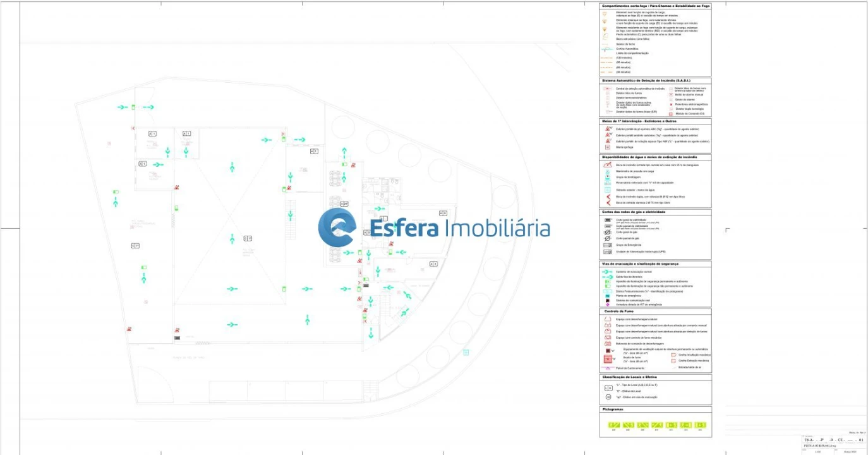Click the Exutor de fumo legend symbol
This screenshot has width=868, height=455.
coord(607,359)
